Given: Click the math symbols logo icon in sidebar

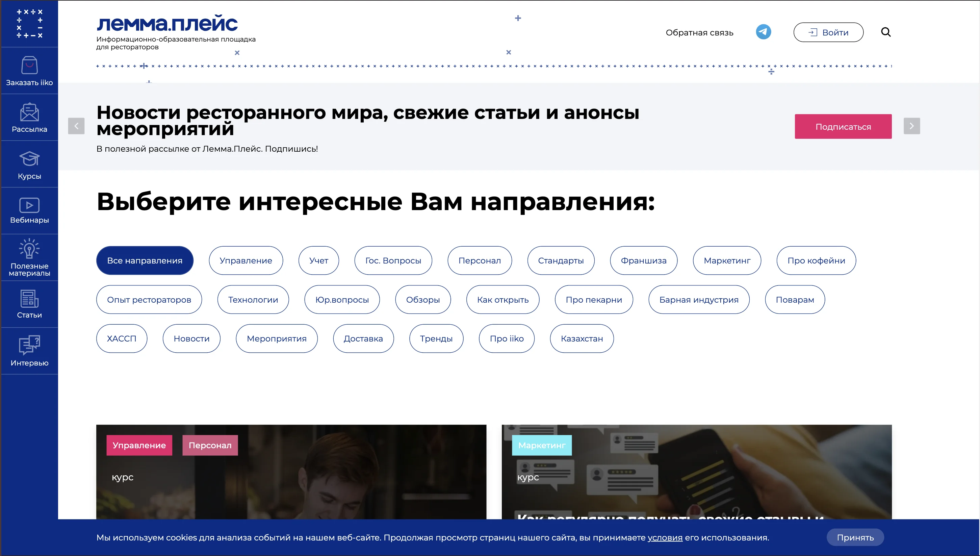Looking at the screenshot, I should tap(29, 24).
